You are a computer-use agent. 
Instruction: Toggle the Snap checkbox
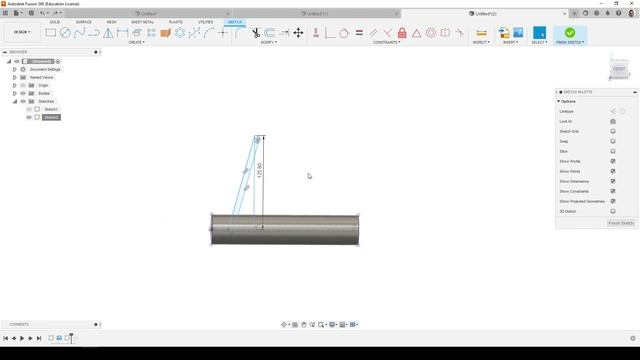[x=613, y=141]
